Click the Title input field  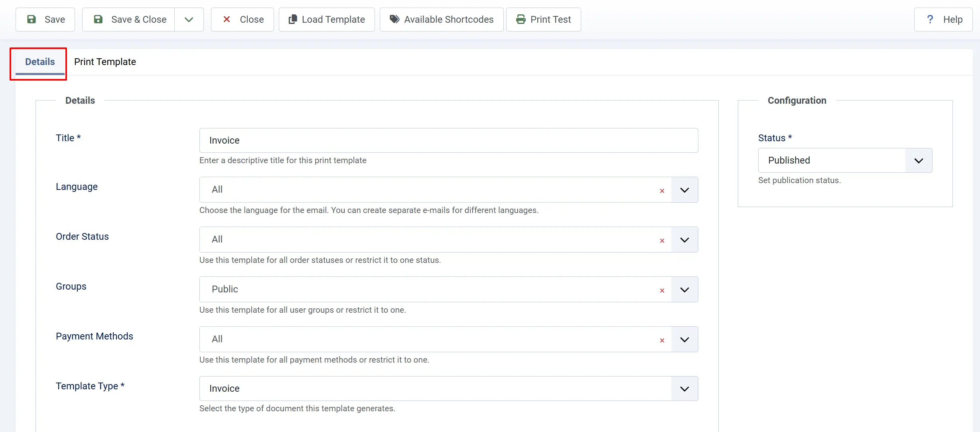click(x=449, y=140)
